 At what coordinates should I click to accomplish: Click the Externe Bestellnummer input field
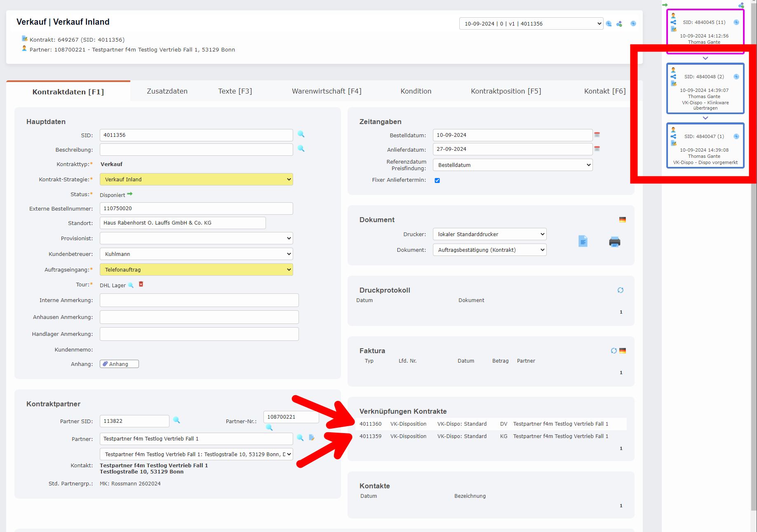(x=196, y=209)
